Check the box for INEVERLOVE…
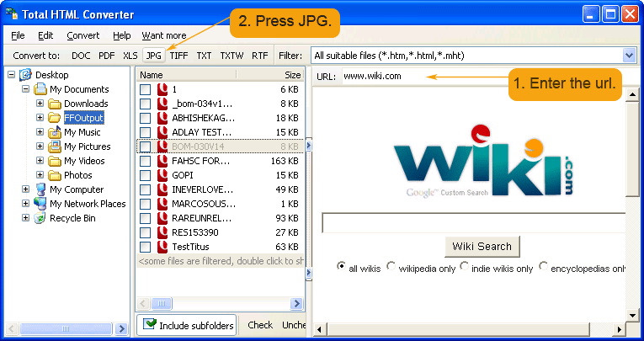Image resolution: width=644 pixels, height=341 pixels. (145, 189)
